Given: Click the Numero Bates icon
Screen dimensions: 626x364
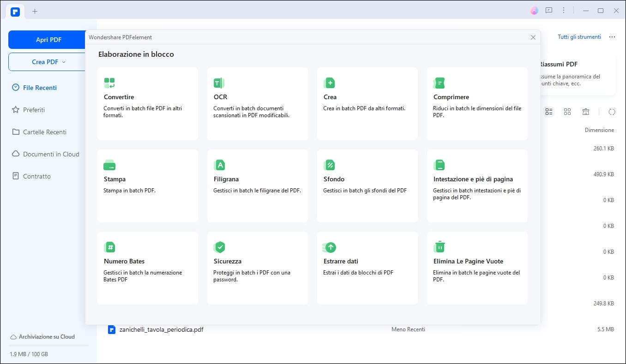Looking at the screenshot, I should tap(109, 247).
